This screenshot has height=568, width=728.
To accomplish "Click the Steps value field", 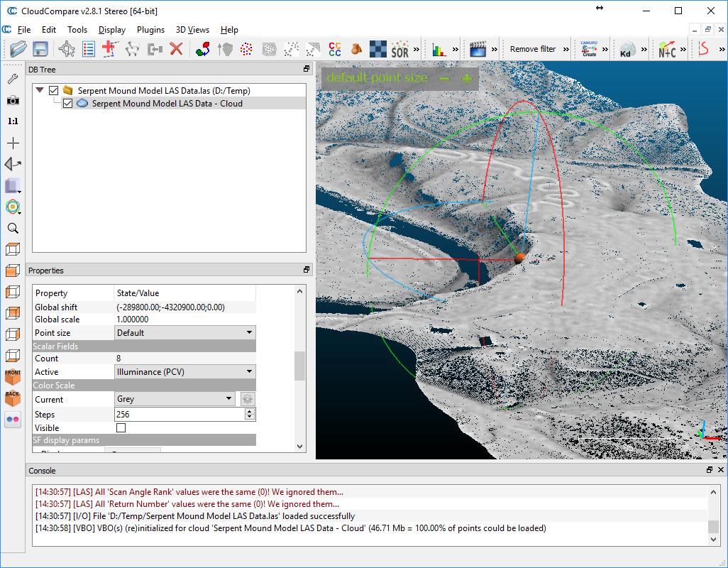I will pos(177,415).
